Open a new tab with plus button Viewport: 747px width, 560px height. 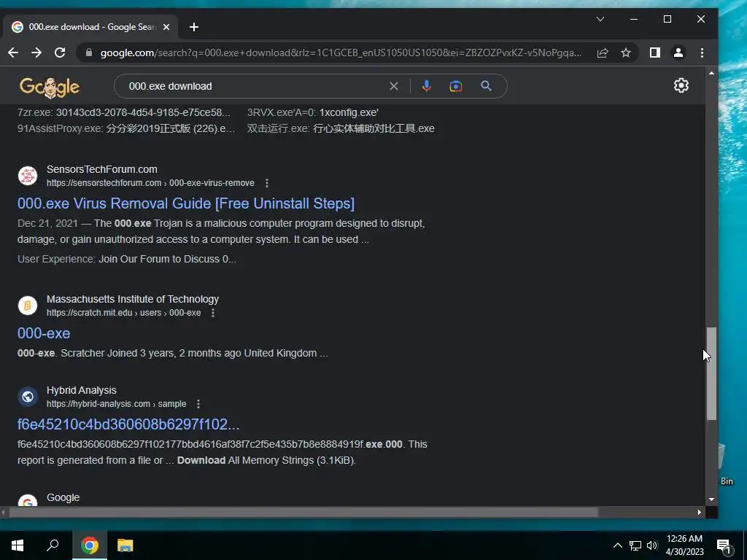[194, 27]
